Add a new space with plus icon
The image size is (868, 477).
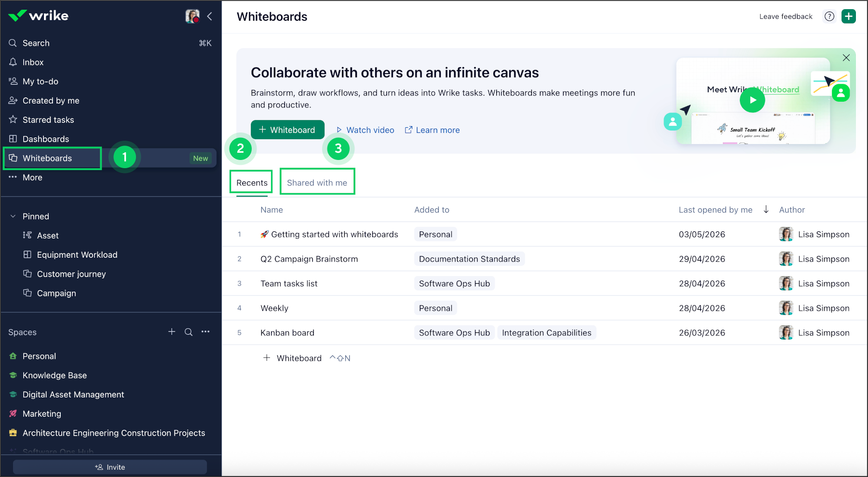coord(172,332)
